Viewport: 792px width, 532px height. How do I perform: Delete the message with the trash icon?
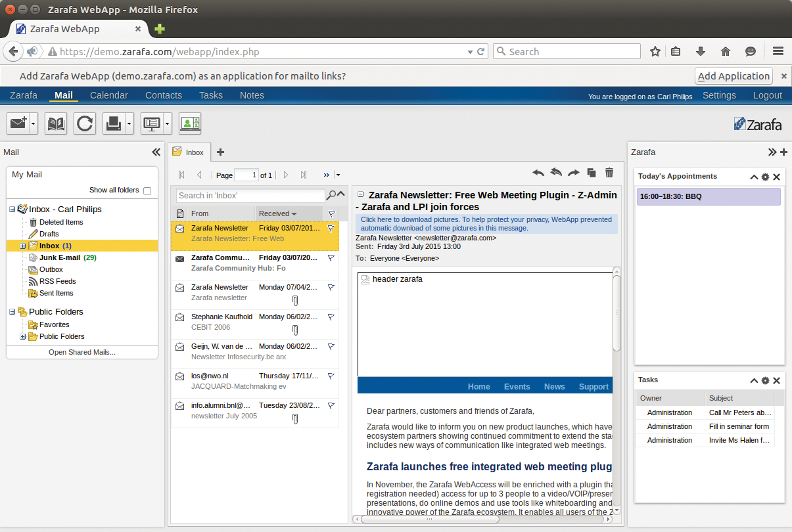609,172
